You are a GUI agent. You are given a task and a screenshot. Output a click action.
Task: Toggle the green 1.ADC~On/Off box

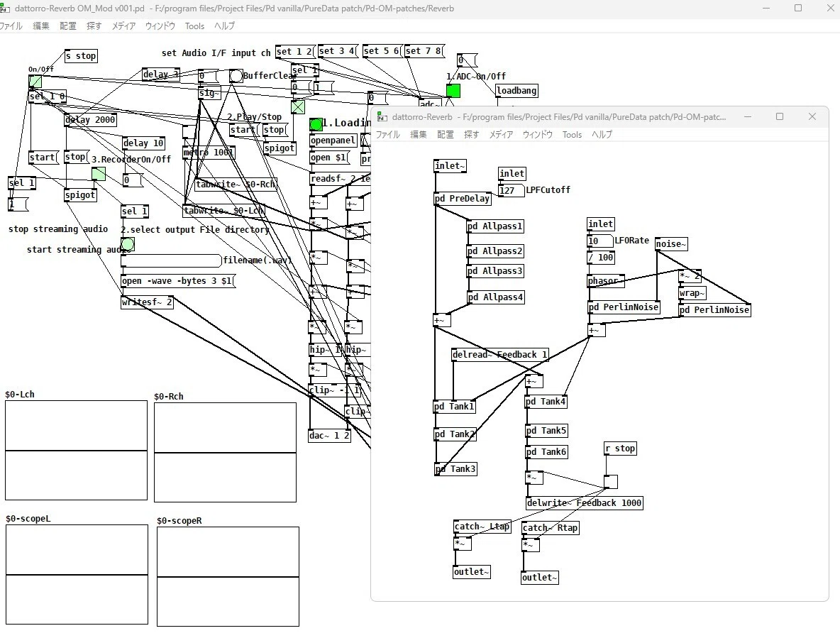coord(453,91)
